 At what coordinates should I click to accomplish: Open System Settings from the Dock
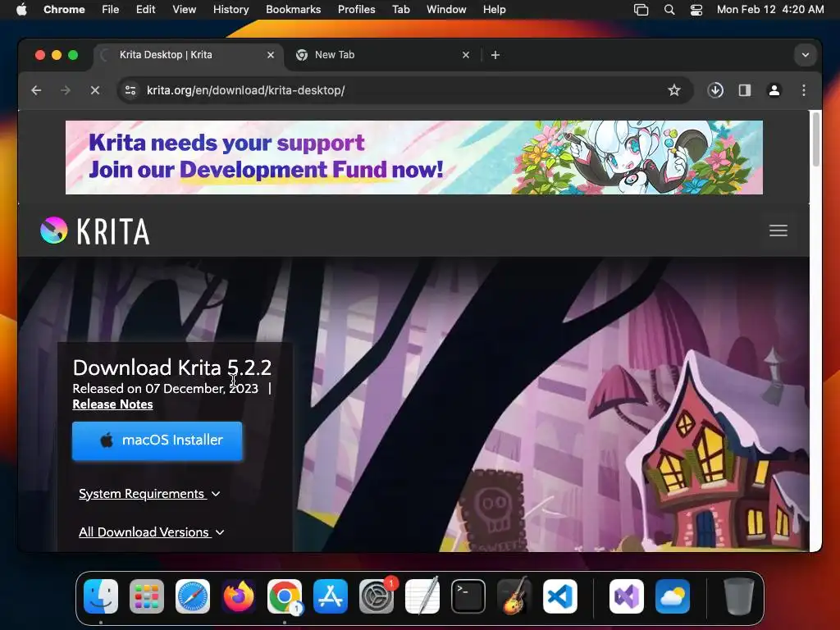[377, 596]
